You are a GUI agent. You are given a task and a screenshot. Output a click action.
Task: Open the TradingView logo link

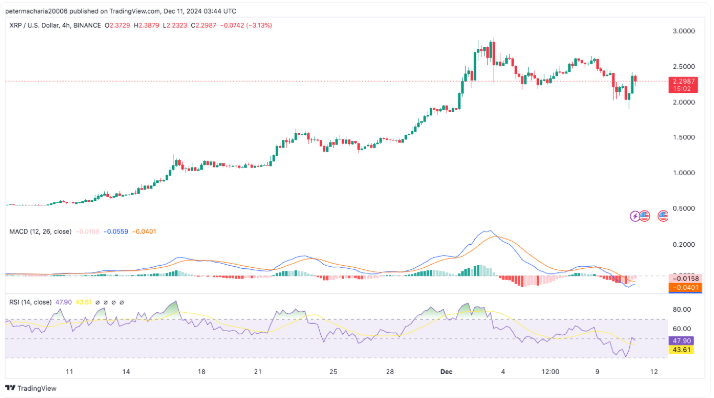(x=31, y=388)
